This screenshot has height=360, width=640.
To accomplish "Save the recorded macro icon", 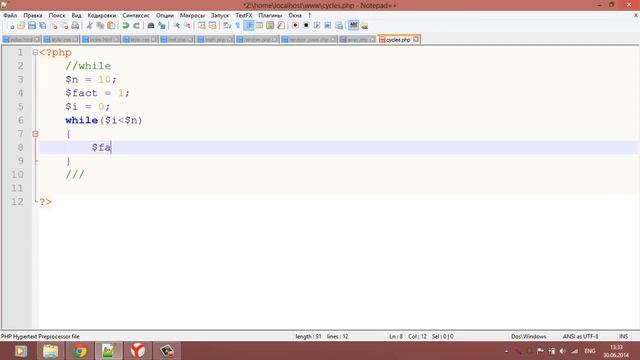I will point(339,26).
